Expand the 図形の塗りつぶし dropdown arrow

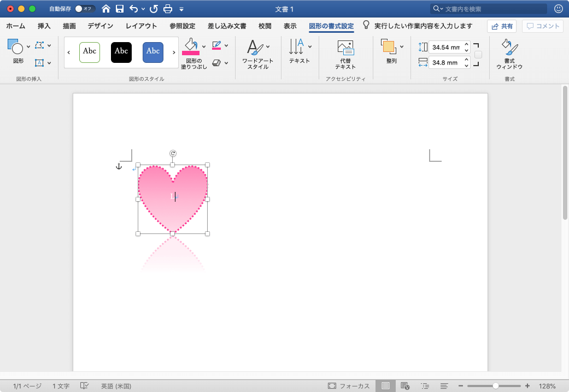pyautogui.click(x=204, y=46)
